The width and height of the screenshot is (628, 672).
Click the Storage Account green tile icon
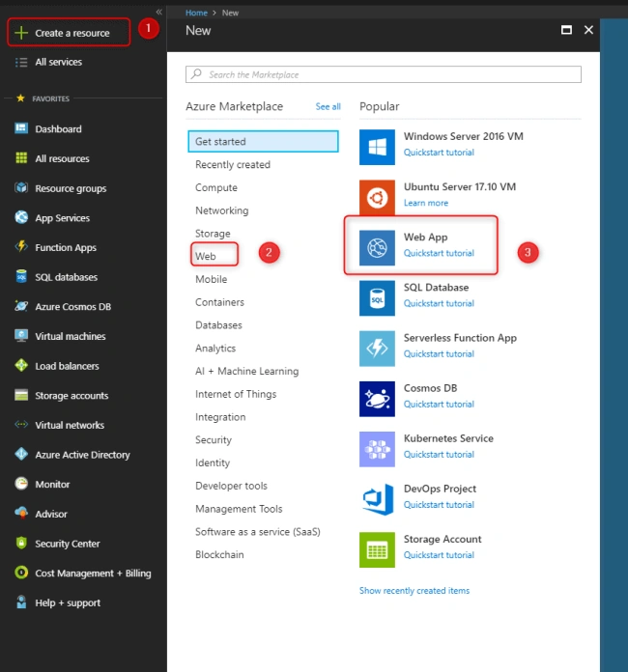[377, 549]
